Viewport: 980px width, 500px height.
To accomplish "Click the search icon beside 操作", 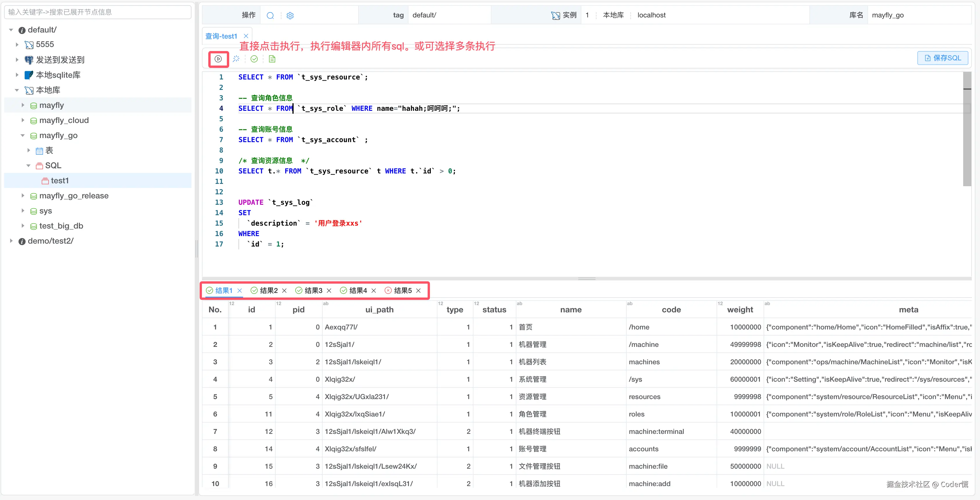I will click(x=270, y=16).
